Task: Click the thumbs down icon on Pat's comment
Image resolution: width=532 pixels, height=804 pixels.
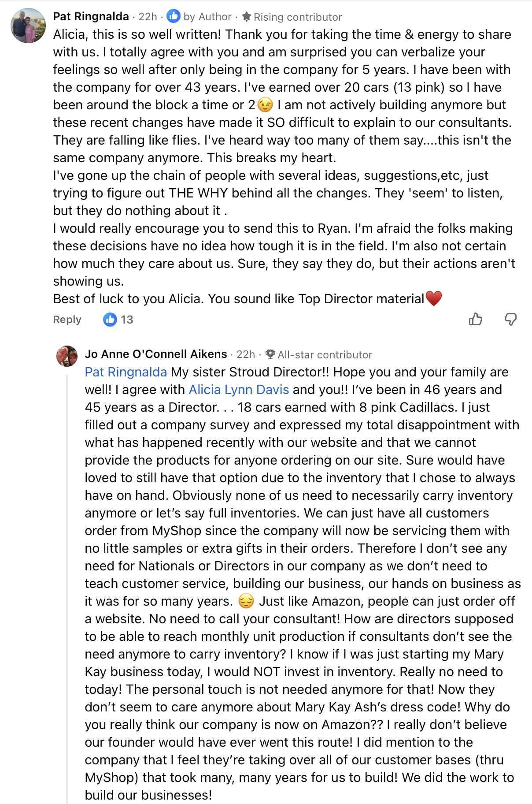Action: click(510, 319)
